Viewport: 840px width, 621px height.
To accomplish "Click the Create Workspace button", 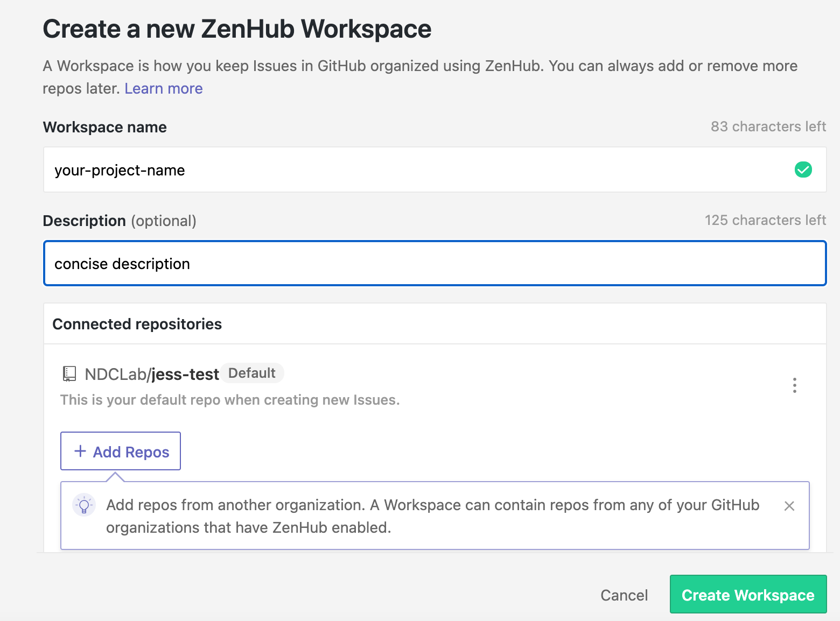I will tap(747, 595).
